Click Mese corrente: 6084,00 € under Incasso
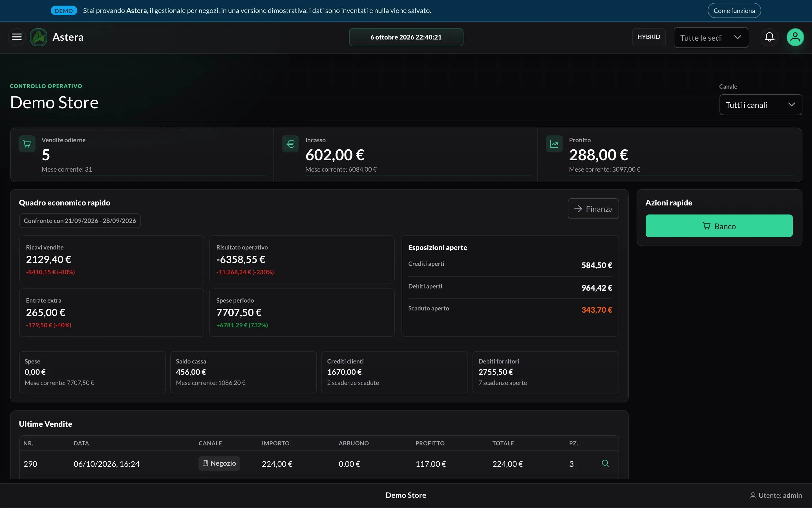This screenshot has height=508, width=812. 341,169
